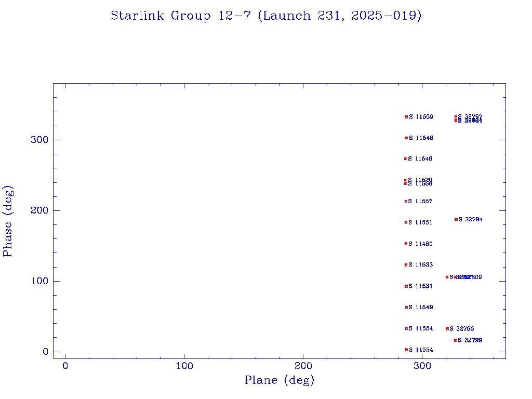Select the red marker beside S 32794
The height and width of the screenshot is (399, 532).
(x=456, y=220)
